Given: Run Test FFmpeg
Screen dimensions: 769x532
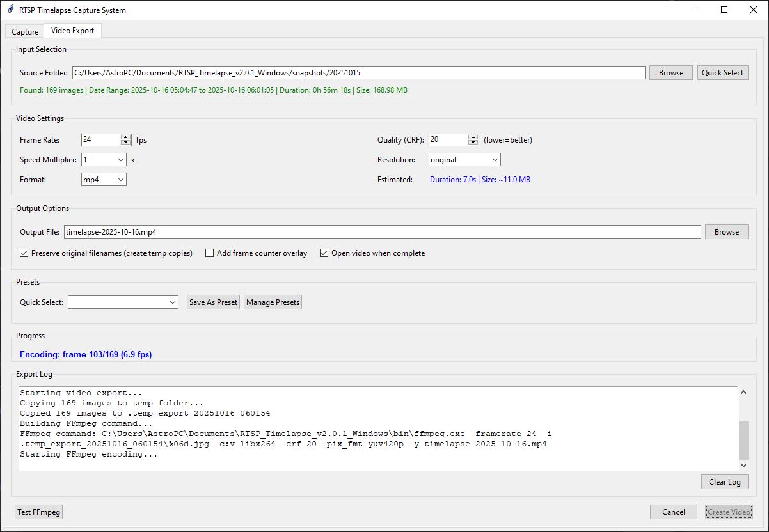Looking at the screenshot, I should click(x=38, y=512).
